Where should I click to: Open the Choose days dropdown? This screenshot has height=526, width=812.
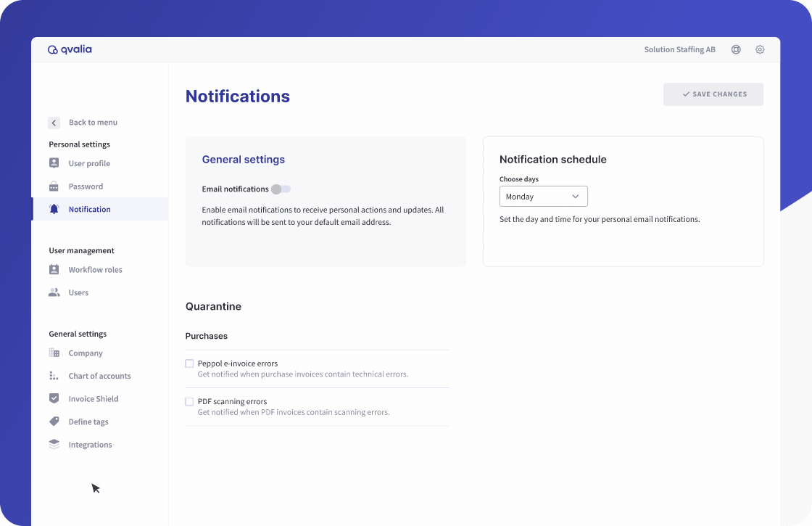click(543, 196)
